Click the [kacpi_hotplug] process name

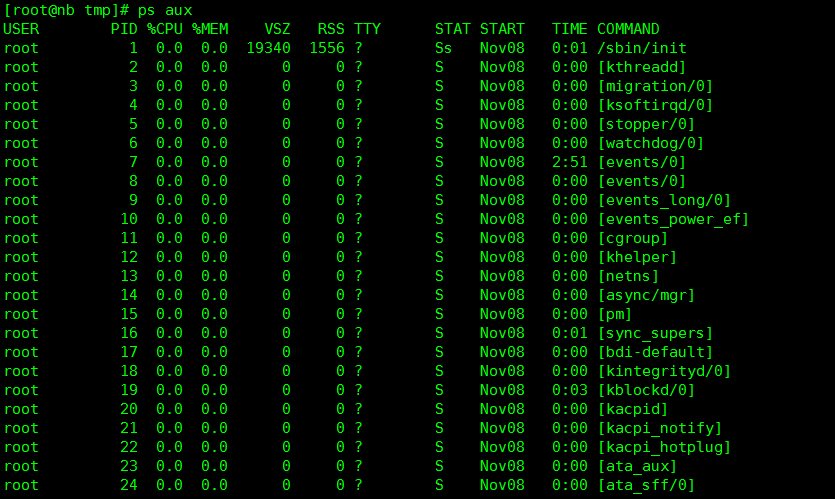click(664, 447)
